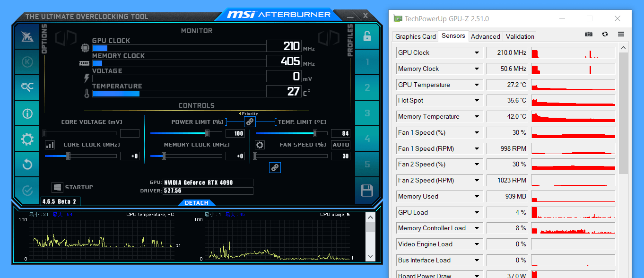Choose profile slot 3 in Afterburner
Image resolution: width=644 pixels, height=278 pixels.
(x=367, y=113)
